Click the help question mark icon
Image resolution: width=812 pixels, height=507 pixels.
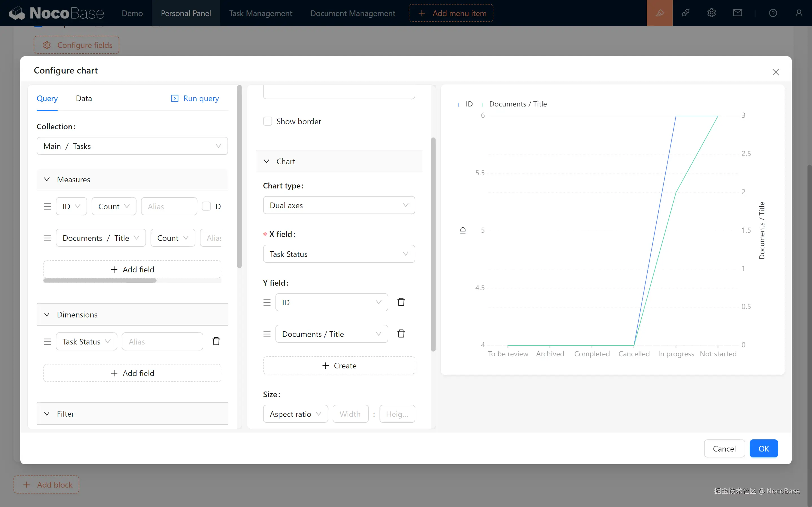(773, 13)
